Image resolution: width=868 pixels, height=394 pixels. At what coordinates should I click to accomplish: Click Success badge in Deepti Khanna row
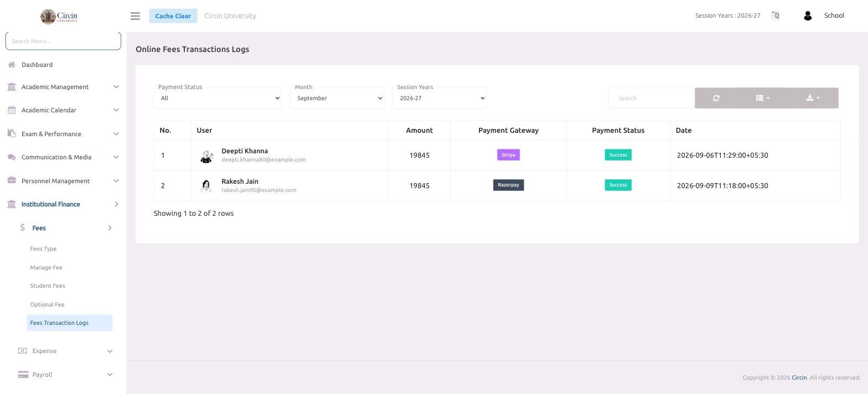point(618,155)
